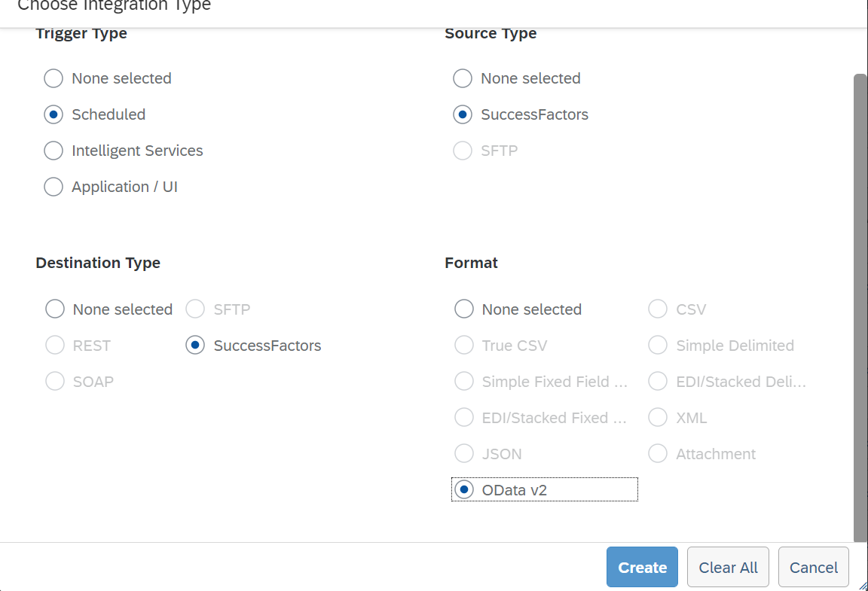Viewport: 868px width, 591px height.
Task: Select EDI/Stacked Fixed format
Action: pyautogui.click(x=464, y=417)
